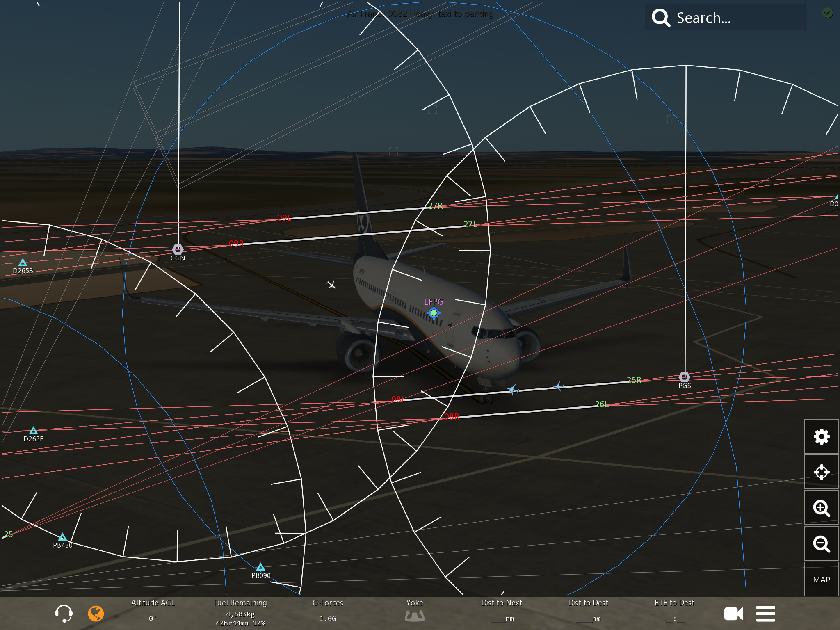
Task: Center map on aircraft with crosshair button
Action: [x=821, y=472]
